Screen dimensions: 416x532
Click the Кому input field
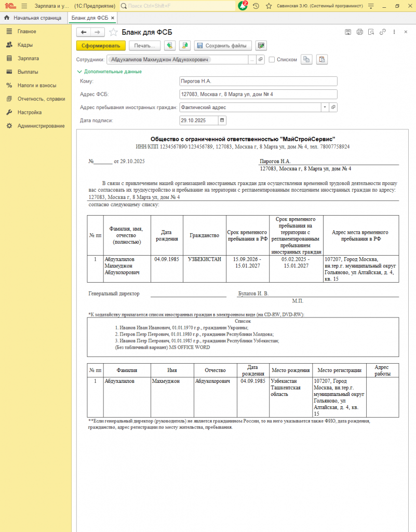coord(258,81)
